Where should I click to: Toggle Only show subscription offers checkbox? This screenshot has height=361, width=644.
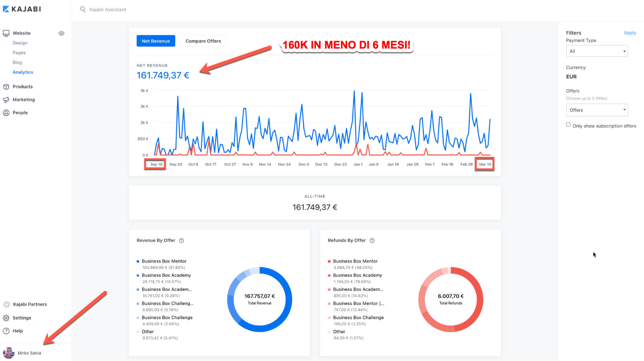(x=568, y=124)
